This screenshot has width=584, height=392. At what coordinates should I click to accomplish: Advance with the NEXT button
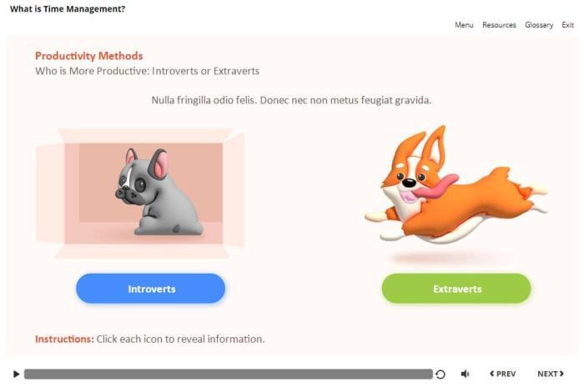(551, 374)
